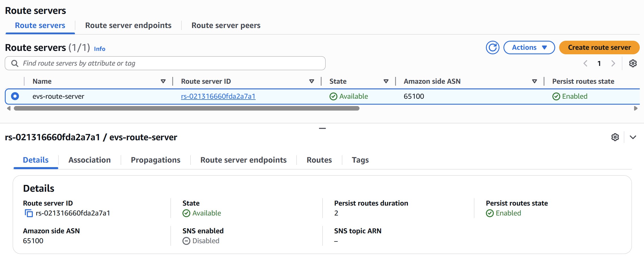
Task: Open the details panel settings gear
Action: tap(615, 137)
